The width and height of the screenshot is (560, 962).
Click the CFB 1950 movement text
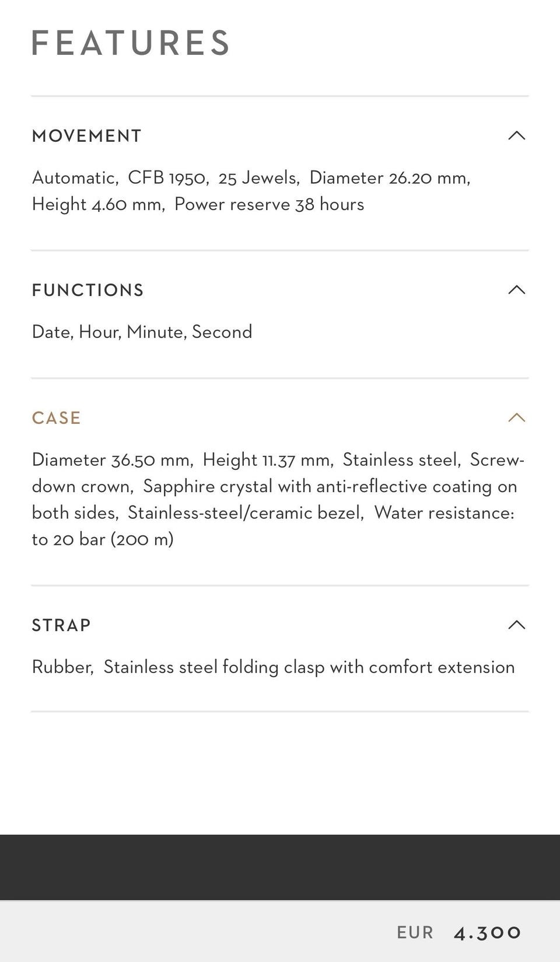[168, 177]
